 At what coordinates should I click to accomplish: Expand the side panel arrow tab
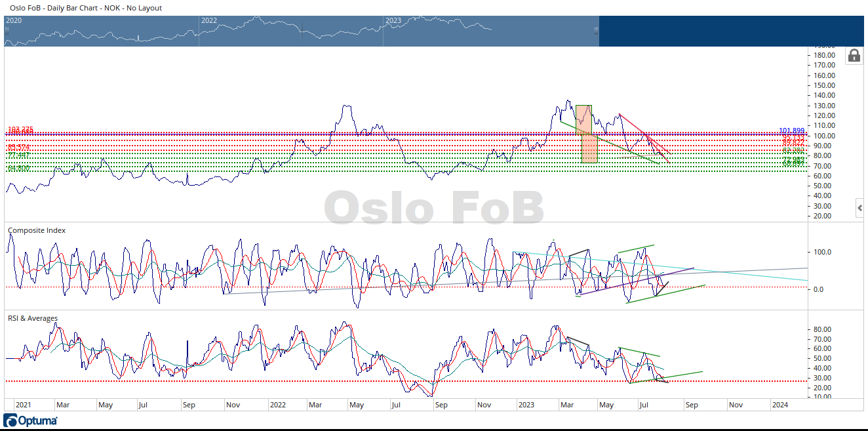(859, 209)
